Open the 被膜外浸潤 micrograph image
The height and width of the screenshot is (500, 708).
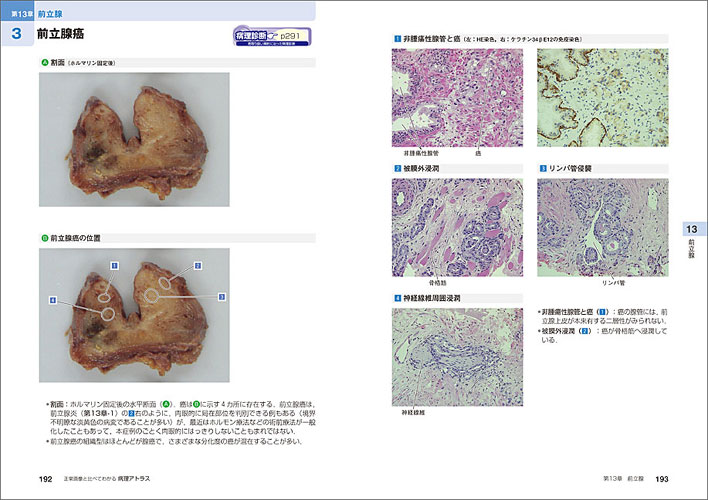(457, 227)
